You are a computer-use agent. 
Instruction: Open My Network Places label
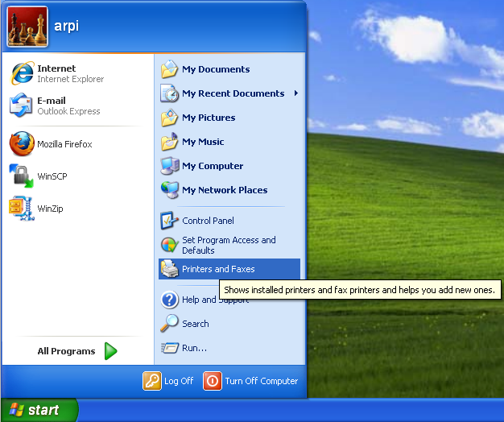pyautogui.click(x=225, y=190)
